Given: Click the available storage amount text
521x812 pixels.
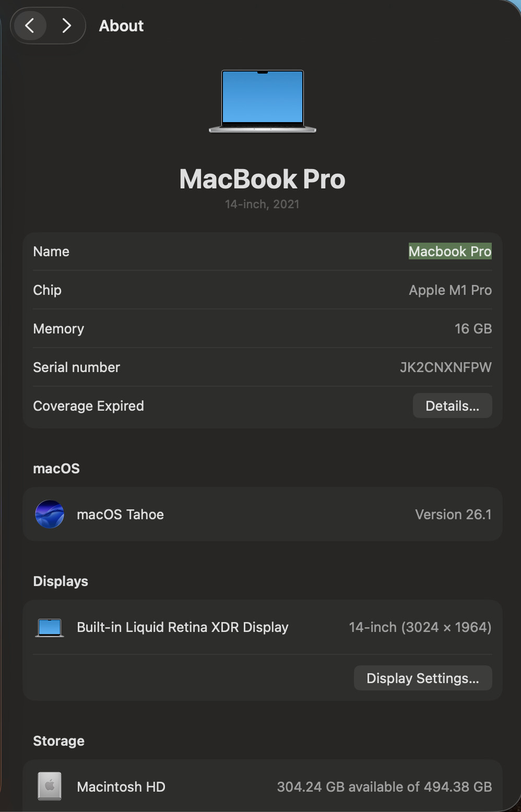Looking at the screenshot, I should 384,787.
